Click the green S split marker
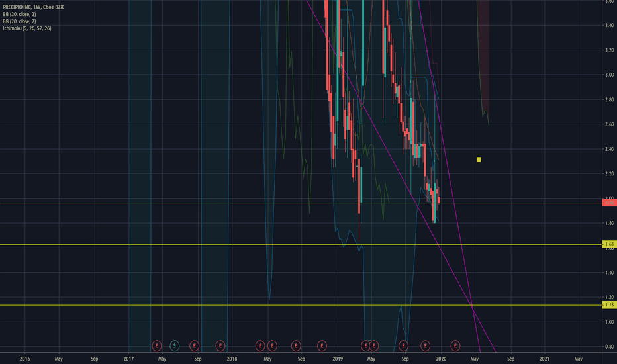Viewport: 617px width, 364px height. 175,346
